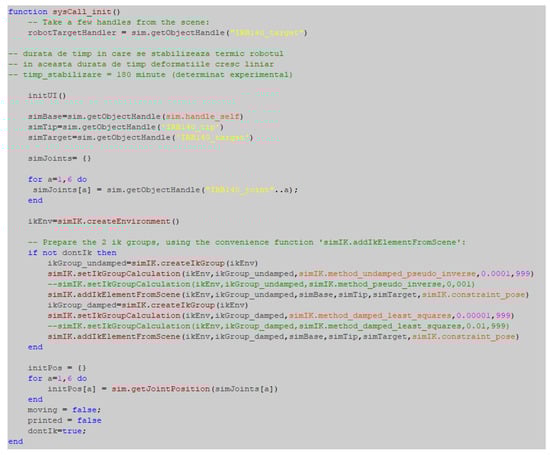550x455 pixels.
Task: Click the function sysCall_init() declaration line
Action: click(x=64, y=12)
